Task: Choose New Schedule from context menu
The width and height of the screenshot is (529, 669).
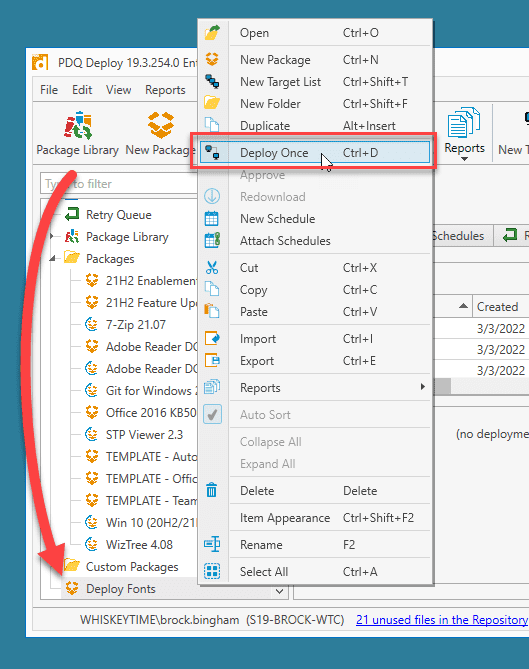Action: (314, 218)
